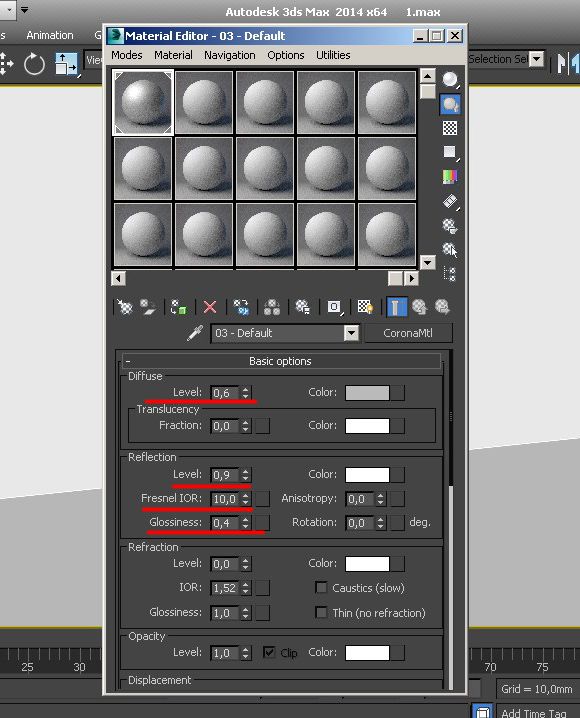Screen dimensions: 580x718
Task: Click Scale tool in main toolbar
Action: (67, 64)
